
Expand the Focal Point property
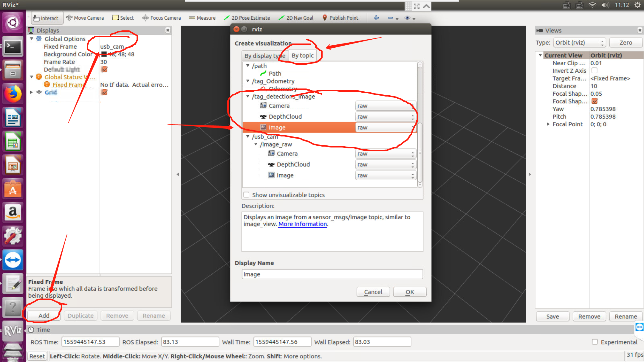[548, 124]
